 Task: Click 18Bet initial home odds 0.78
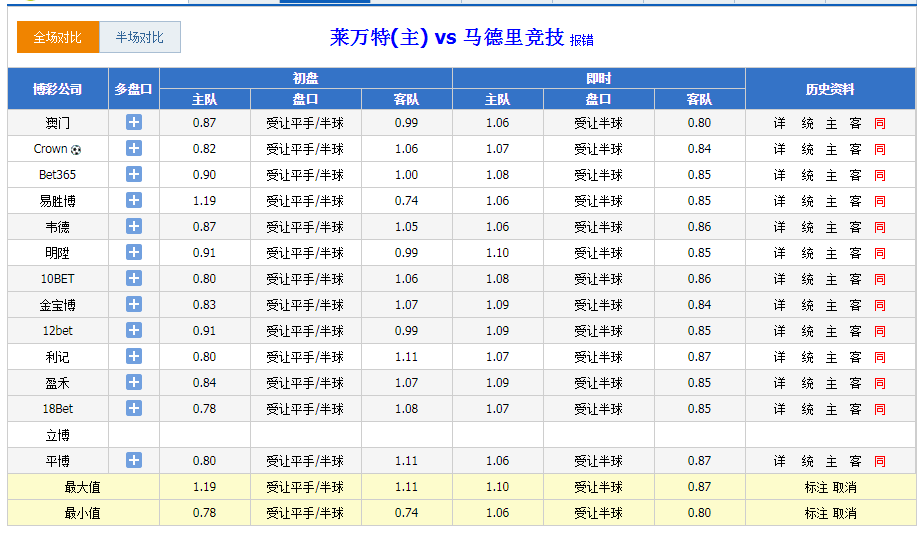coord(204,408)
